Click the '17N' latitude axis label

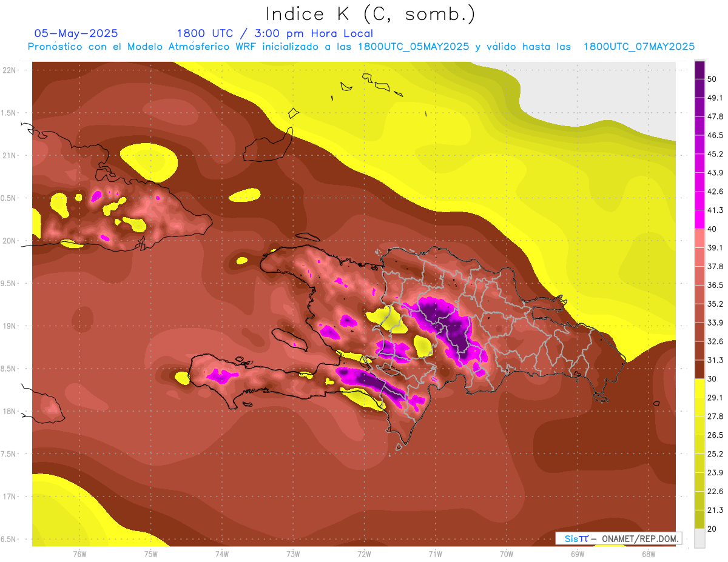click(x=9, y=497)
